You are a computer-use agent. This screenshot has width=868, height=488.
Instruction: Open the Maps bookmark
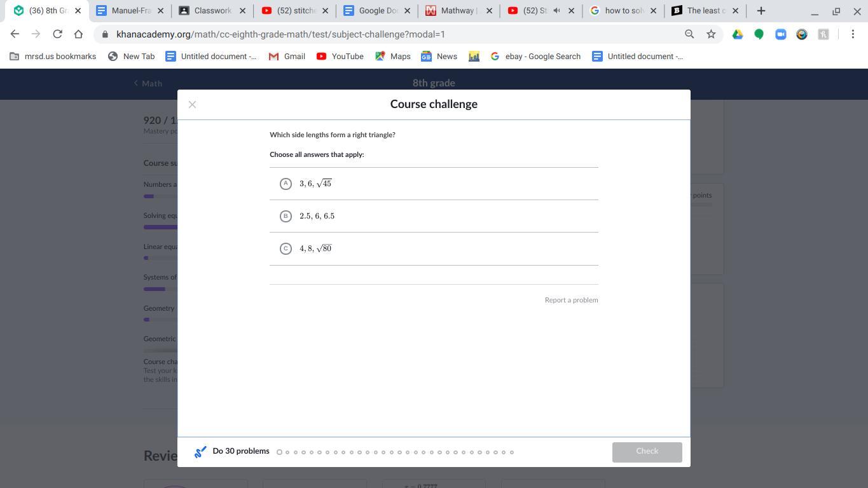pos(393,57)
